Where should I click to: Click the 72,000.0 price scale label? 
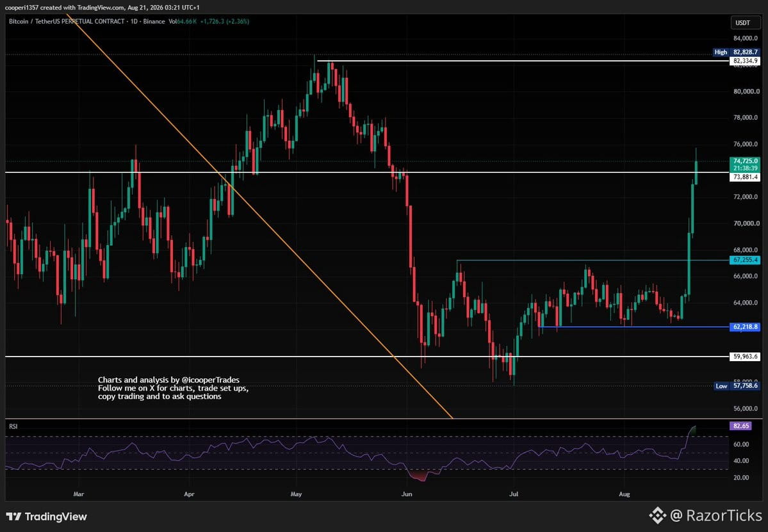click(746, 197)
